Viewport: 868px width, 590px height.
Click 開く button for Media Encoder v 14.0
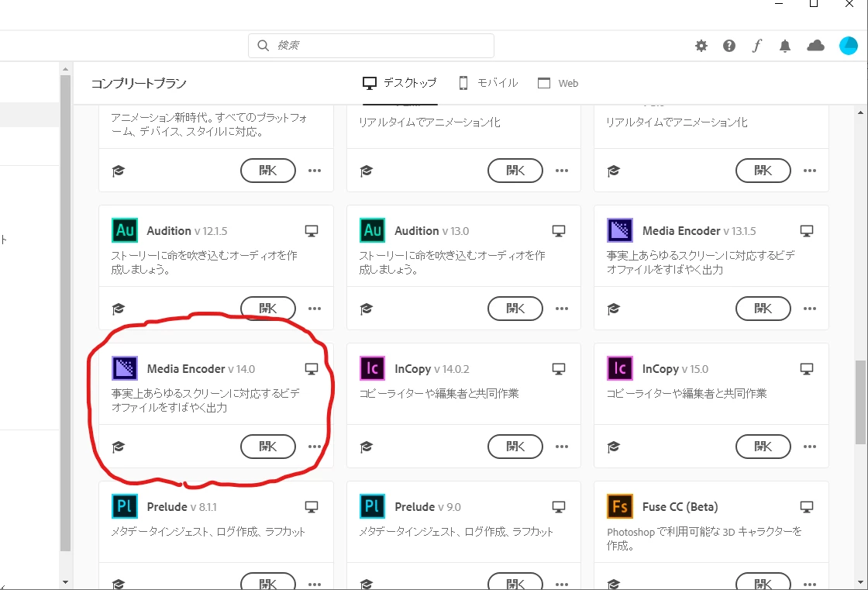tap(268, 447)
